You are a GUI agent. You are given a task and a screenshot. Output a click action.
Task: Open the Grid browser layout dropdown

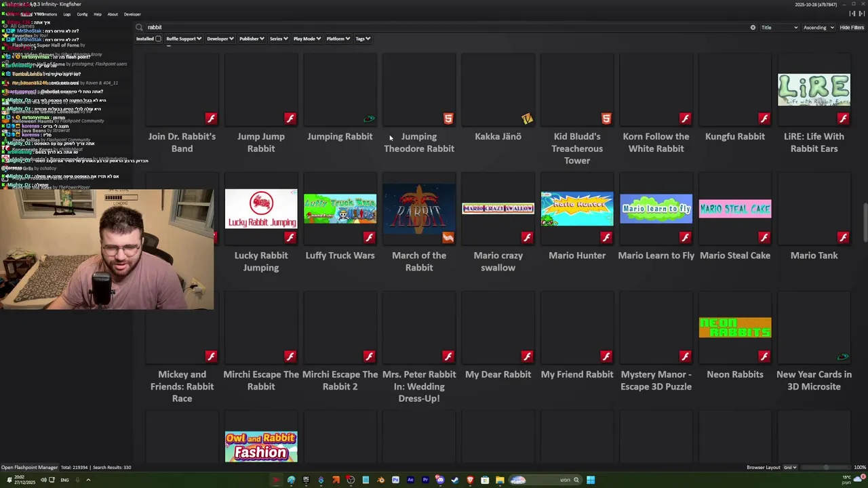point(790,468)
